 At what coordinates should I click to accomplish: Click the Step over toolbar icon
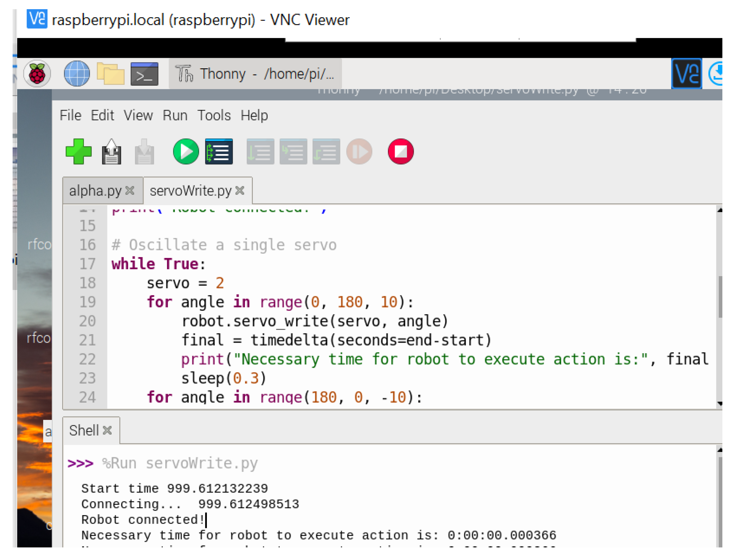pyautogui.click(x=260, y=152)
